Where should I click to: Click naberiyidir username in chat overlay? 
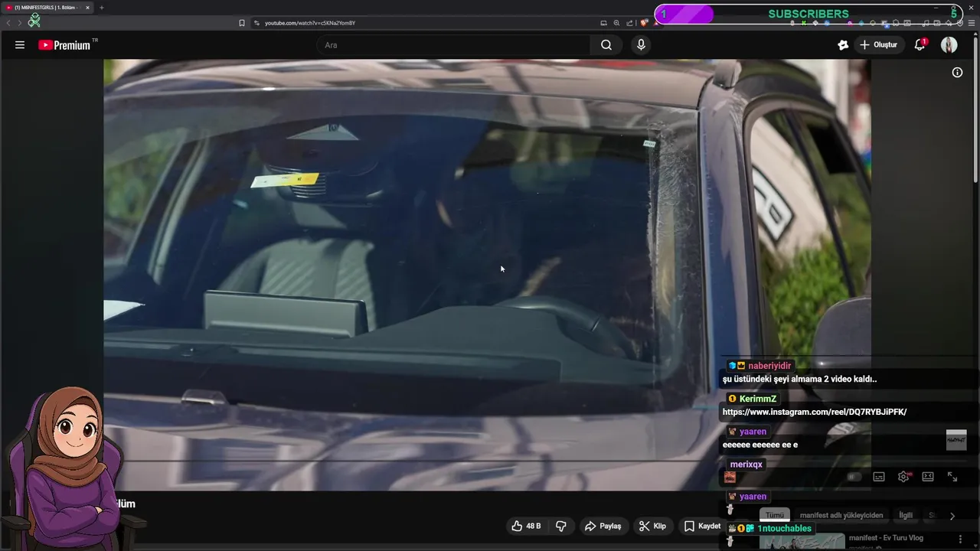click(769, 366)
